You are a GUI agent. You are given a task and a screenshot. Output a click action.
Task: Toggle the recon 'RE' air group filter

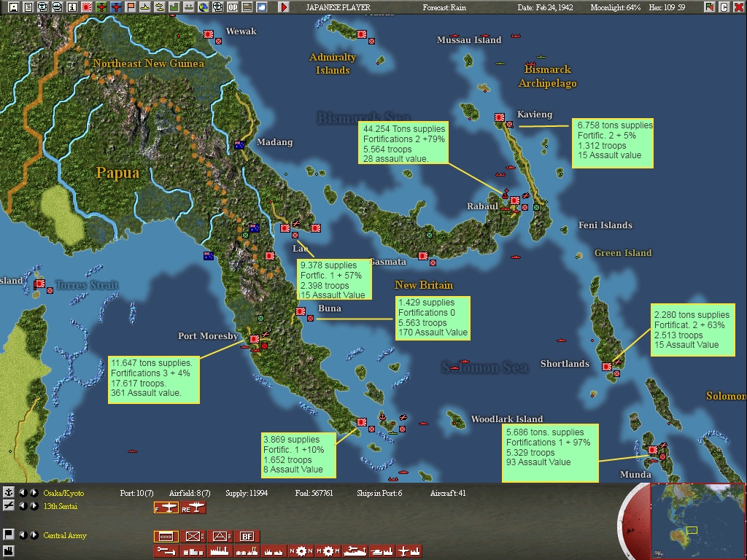pos(193,508)
